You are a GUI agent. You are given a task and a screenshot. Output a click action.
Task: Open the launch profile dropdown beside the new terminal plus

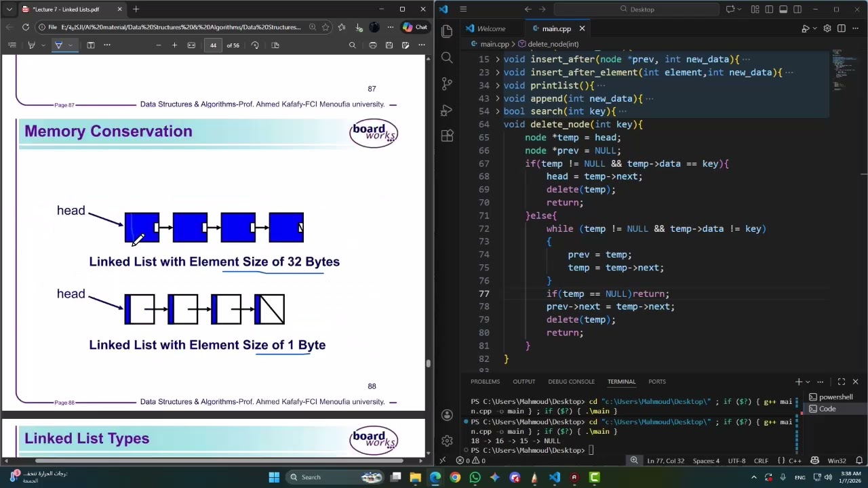(x=808, y=382)
